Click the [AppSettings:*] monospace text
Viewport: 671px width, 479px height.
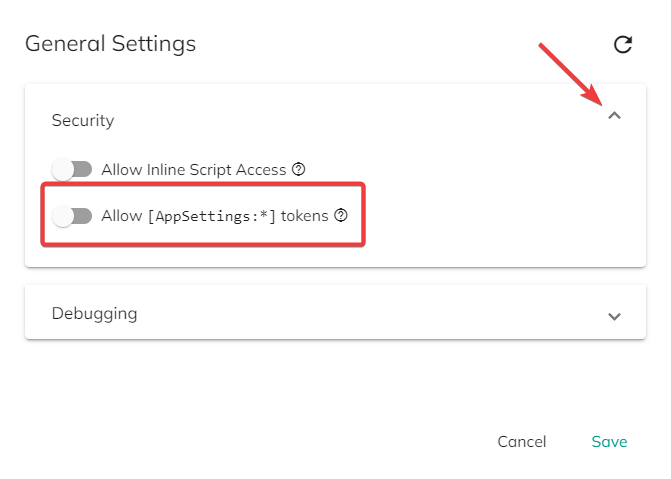click(x=211, y=216)
